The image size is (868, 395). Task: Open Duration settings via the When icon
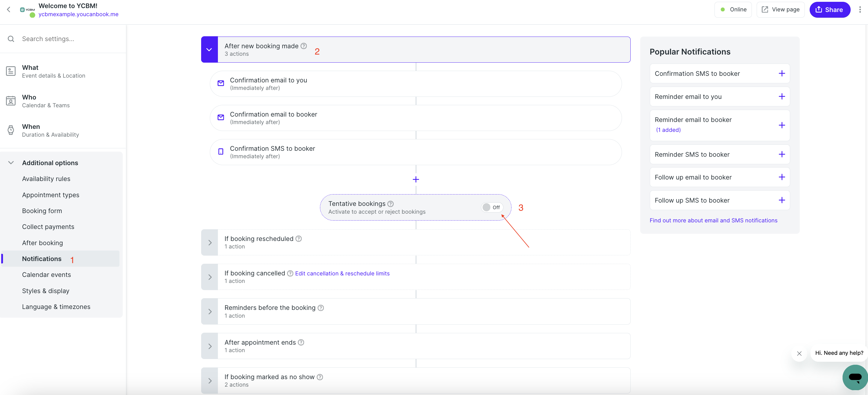tap(11, 130)
